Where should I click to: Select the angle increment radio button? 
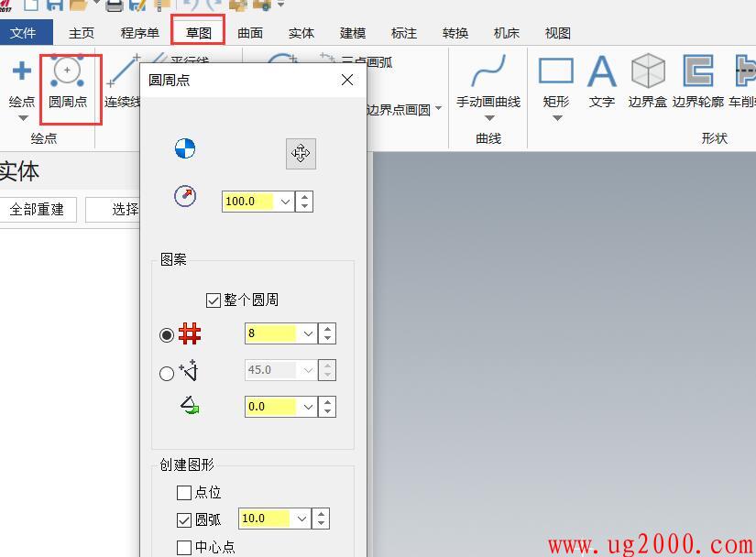[x=167, y=373]
